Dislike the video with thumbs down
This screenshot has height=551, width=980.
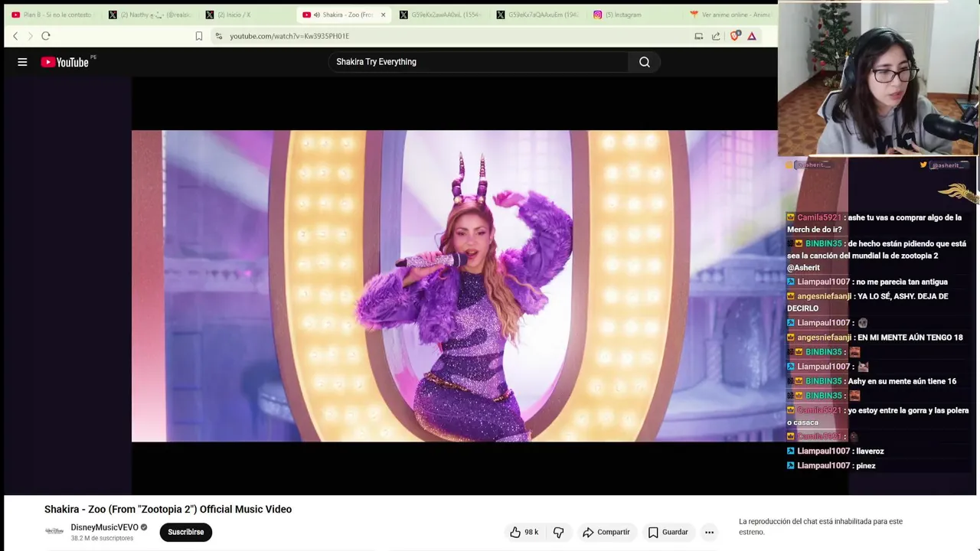click(x=559, y=532)
